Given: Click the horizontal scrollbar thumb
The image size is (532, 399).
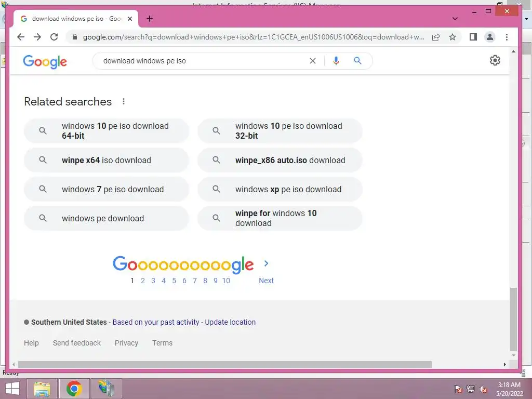Looking at the screenshot, I should click(x=224, y=364).
